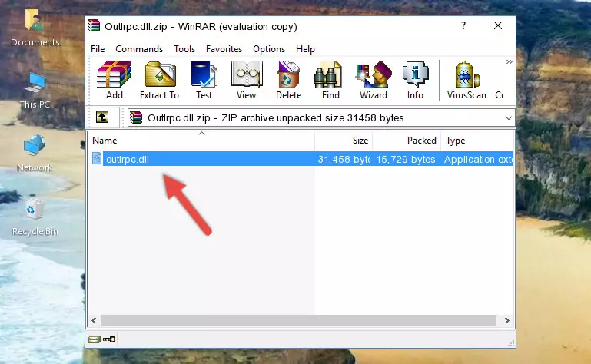Open the Commands menu
Screen dimensions: 591x364
pyautogui.click(x=139, y=49)
